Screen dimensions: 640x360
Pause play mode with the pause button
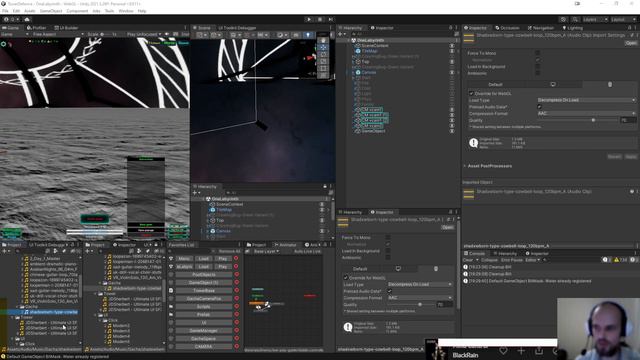pyautogui.click(x=320, y=19)
